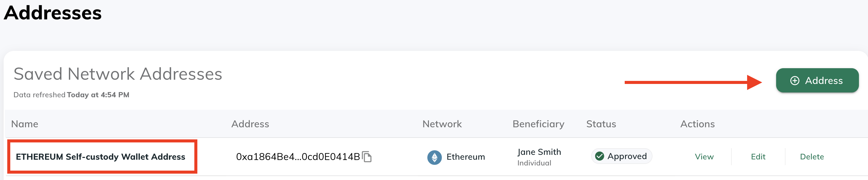
Task: Edit the saved Ethereum address
Action: (758, 157)
